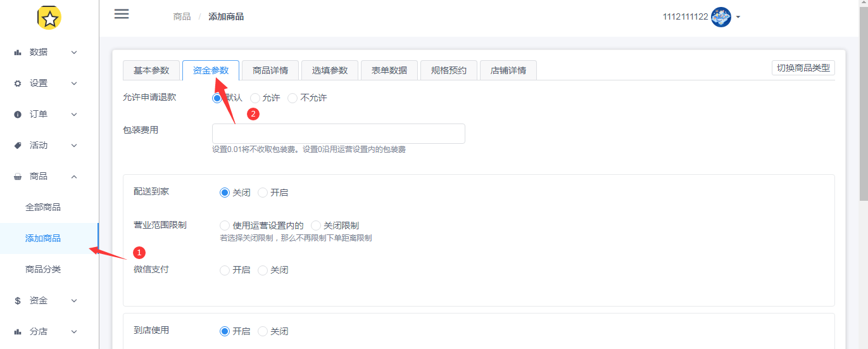Select 默认 for 允许申请退款

click(217, 98)
